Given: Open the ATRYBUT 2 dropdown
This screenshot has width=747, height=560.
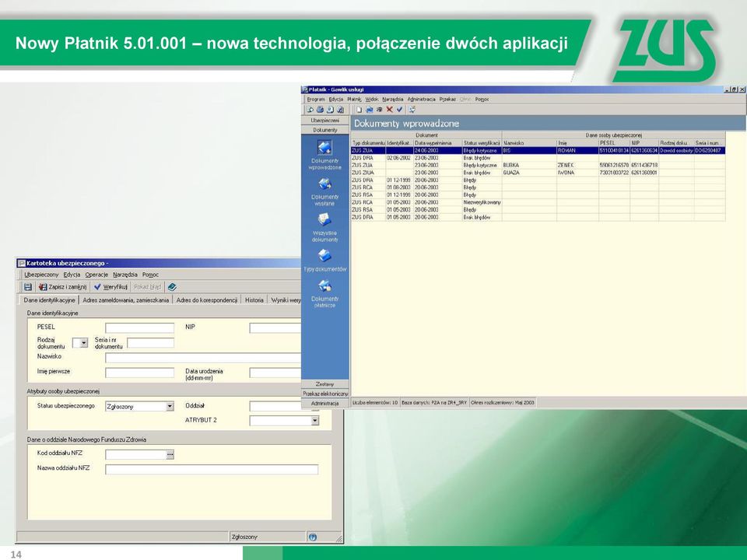Looking at the screenshot, I should click(x=314, y=421).
